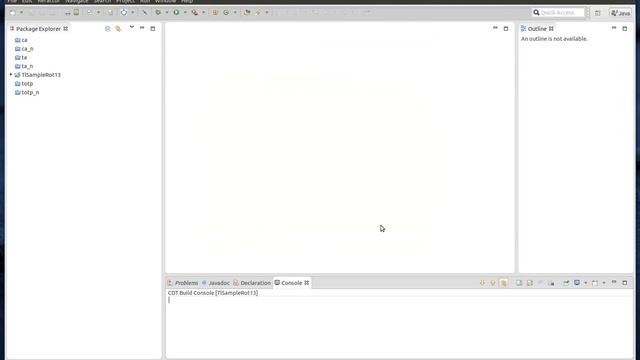Image resolution: width=640 pixels, height=360 pixels.
Task: Minimize the Outline panel
Action: tap(614, 28)
